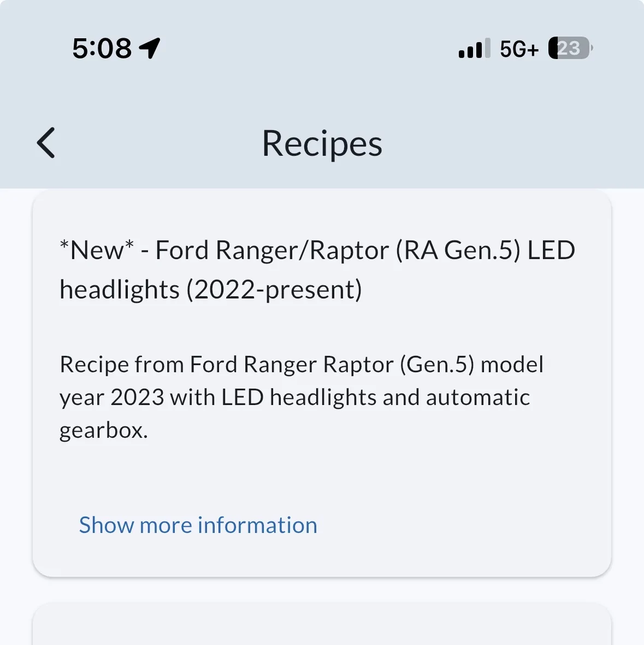Click the 5:08 clock in status bar
Viewport: 644px width, 645px height.
pyautogui.click(x=102, y=48)
